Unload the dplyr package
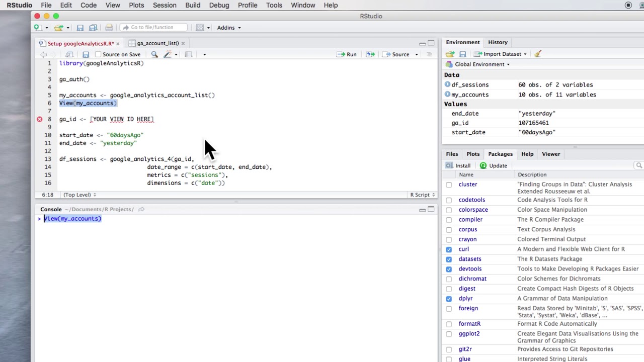This screenshot has width=644, height=362. pos(449,299)
